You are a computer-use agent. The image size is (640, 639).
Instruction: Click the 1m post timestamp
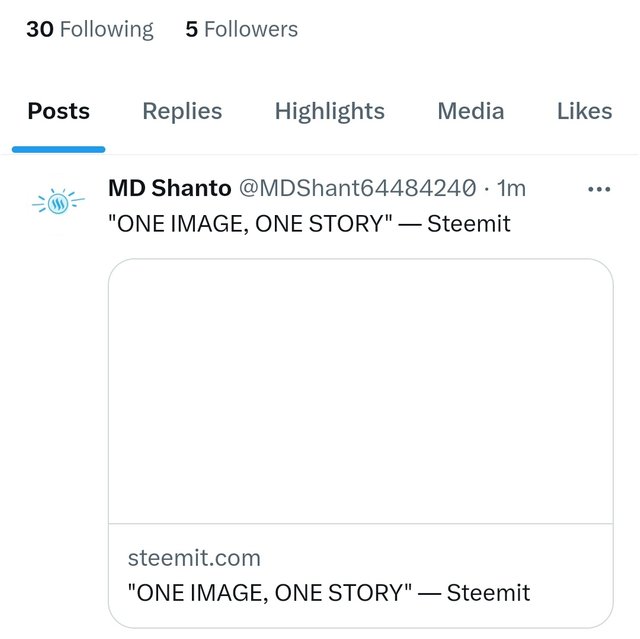click(511, 188)
